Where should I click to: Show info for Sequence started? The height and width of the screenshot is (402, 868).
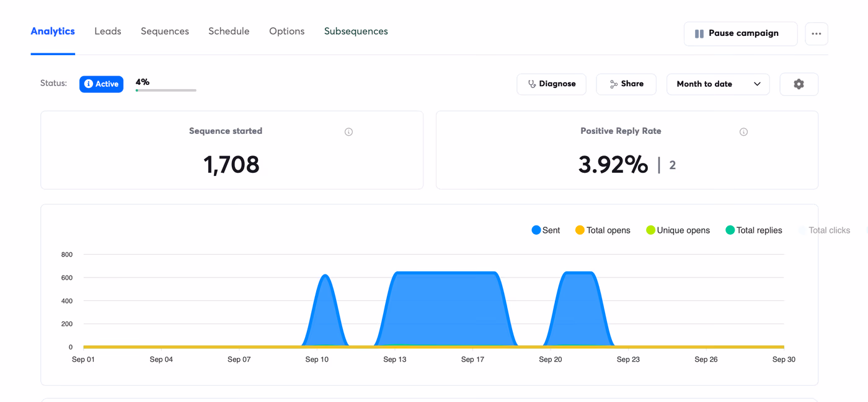348,132
